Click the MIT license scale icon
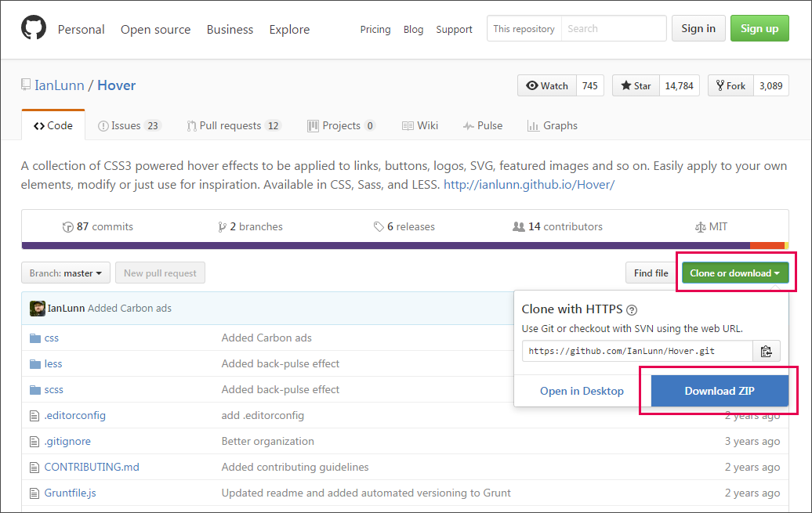 pos(700,226)
